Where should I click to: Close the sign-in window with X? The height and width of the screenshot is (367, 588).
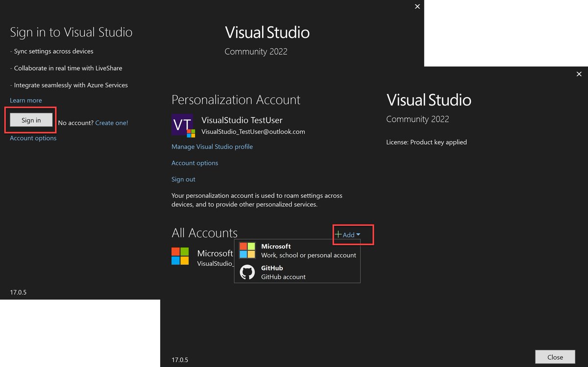tap(417, 6)
